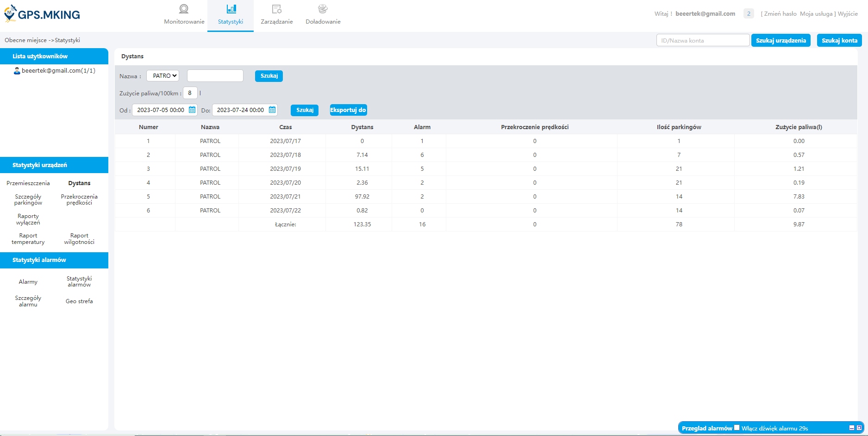Expand the PATROL device name dropdown
The height and width of the screenshot is (436, 868).
pos(162,76)
